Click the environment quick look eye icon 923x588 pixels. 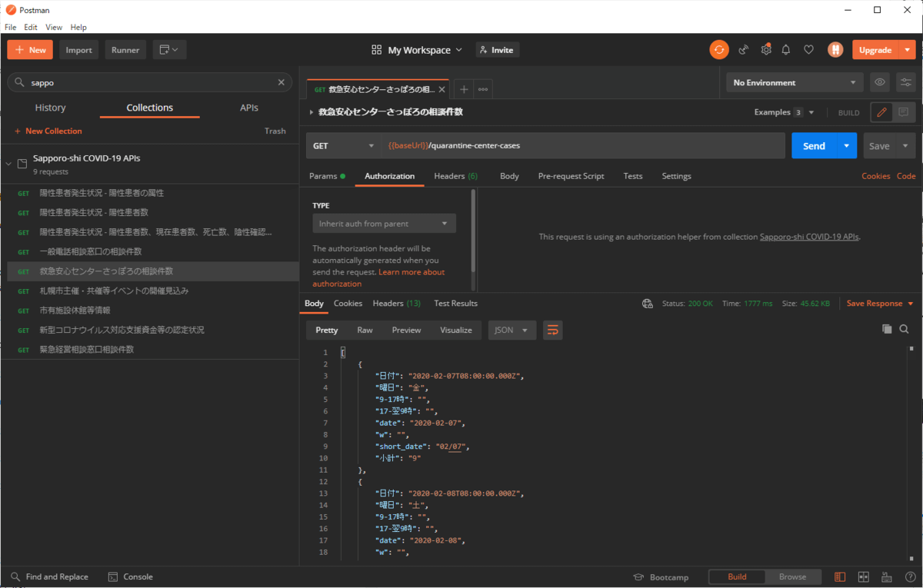coord(880,82)
